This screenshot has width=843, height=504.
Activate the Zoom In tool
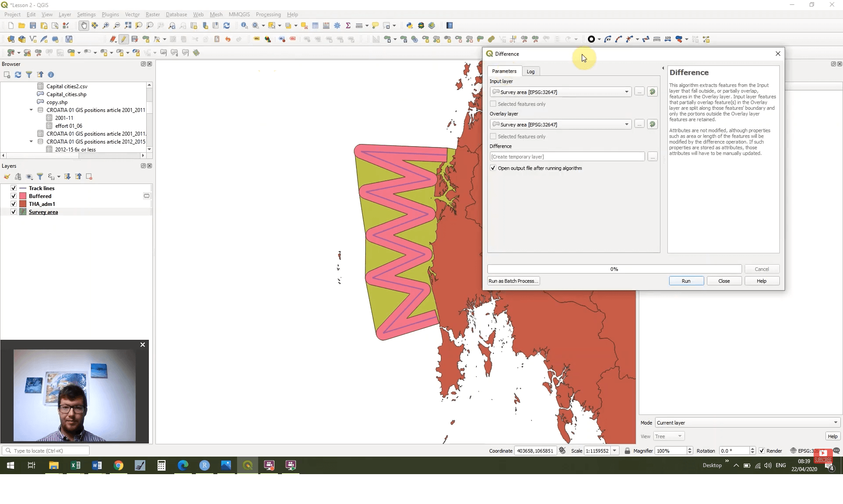pos(105,25)
